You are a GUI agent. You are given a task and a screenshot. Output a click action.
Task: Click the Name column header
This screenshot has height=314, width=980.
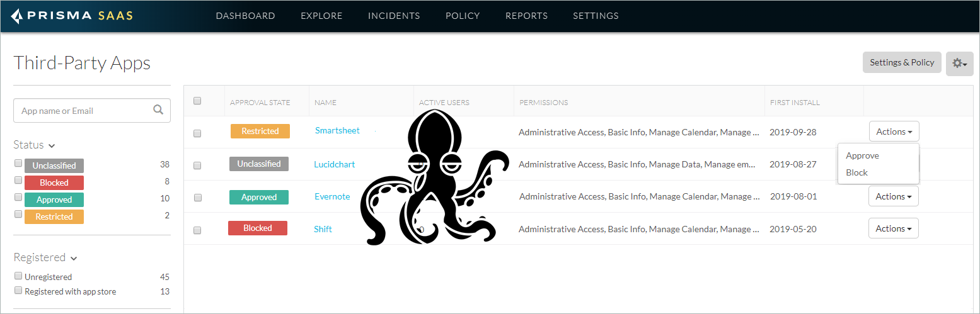[326, 103]
